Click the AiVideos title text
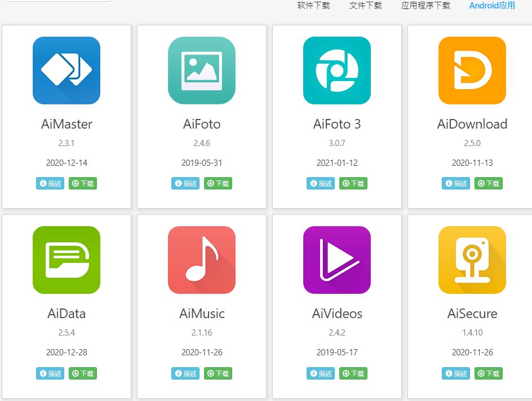The height and width of the screenshot is (401, 532). click(x=337, y=314)
